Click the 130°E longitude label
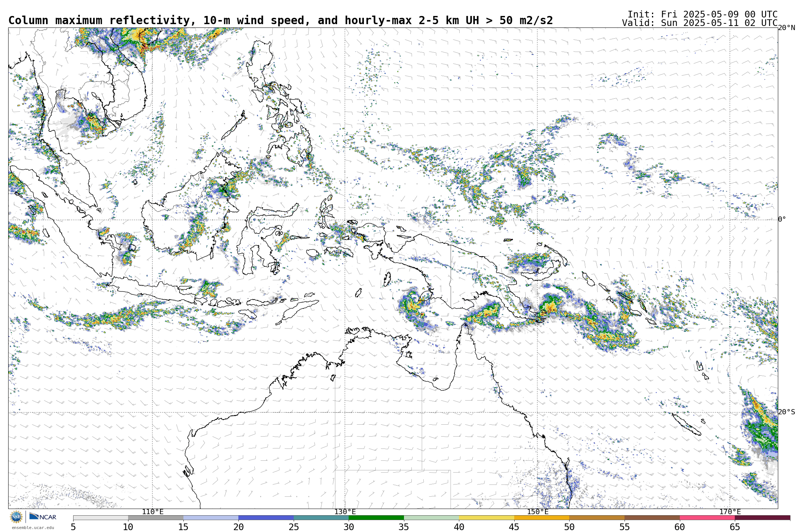 coord(345,512)
